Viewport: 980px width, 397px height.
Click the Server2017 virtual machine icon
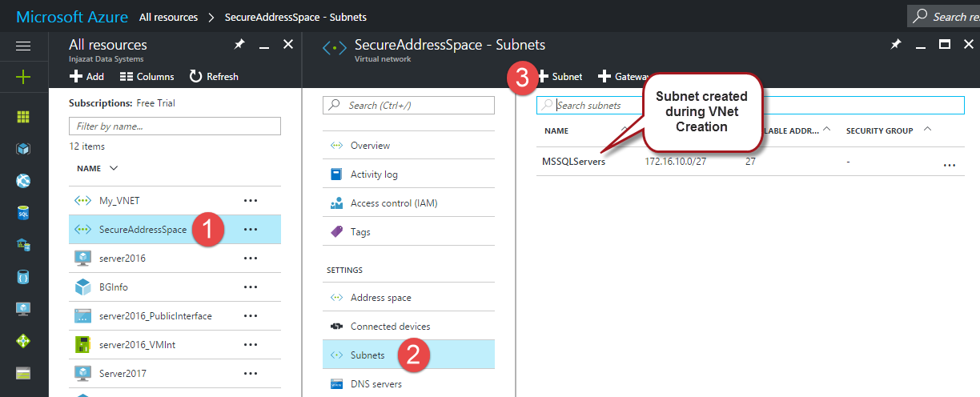pyautogui.click(x=82, y=373)
